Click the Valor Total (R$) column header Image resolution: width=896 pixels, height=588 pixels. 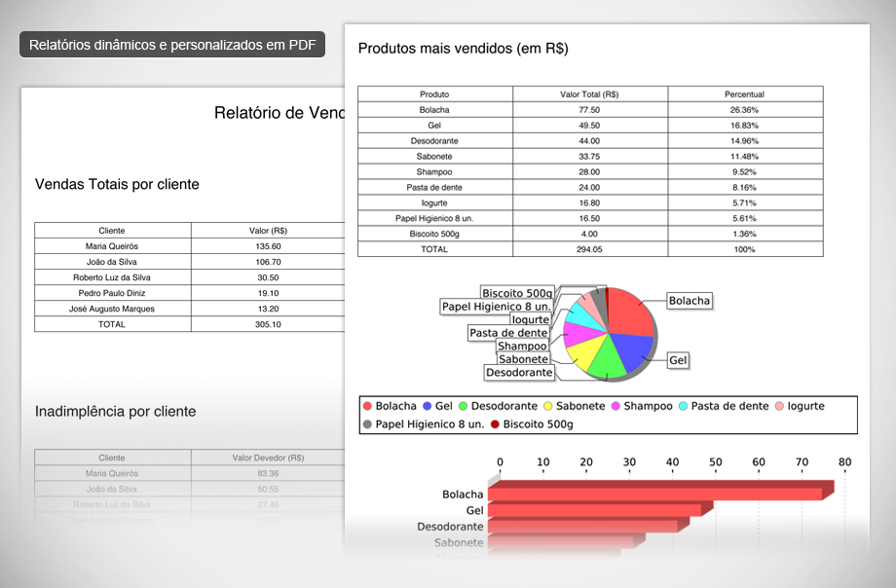point(589,94)
